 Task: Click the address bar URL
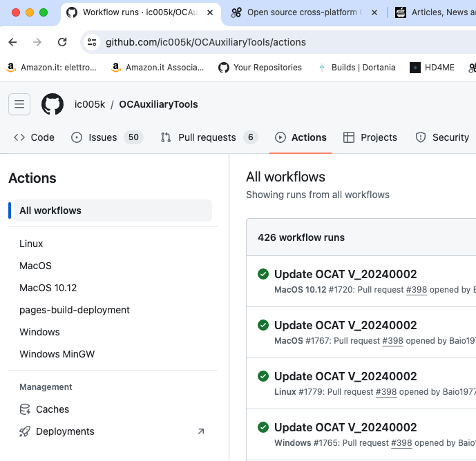[x=205, y=42]
